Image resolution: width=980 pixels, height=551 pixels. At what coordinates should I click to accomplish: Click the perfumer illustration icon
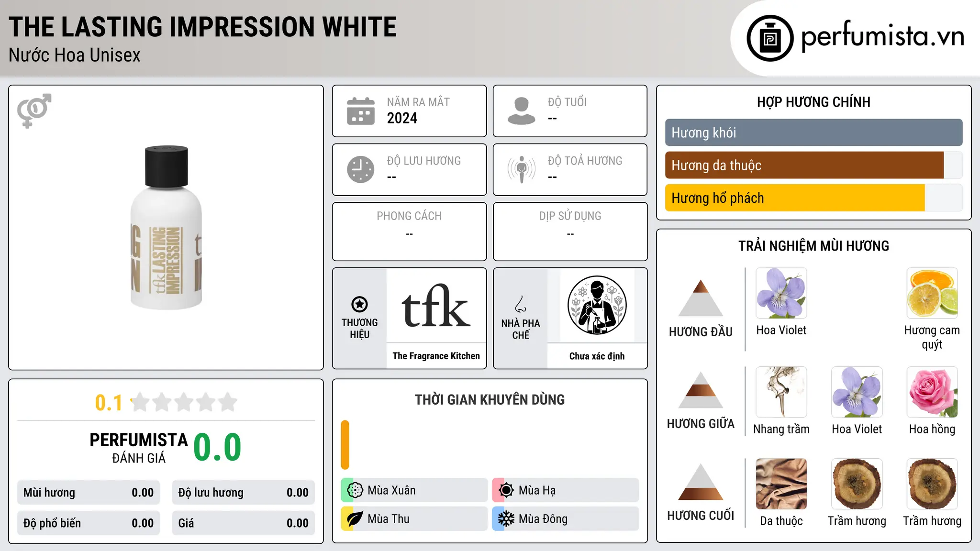[x=597, y=305]
